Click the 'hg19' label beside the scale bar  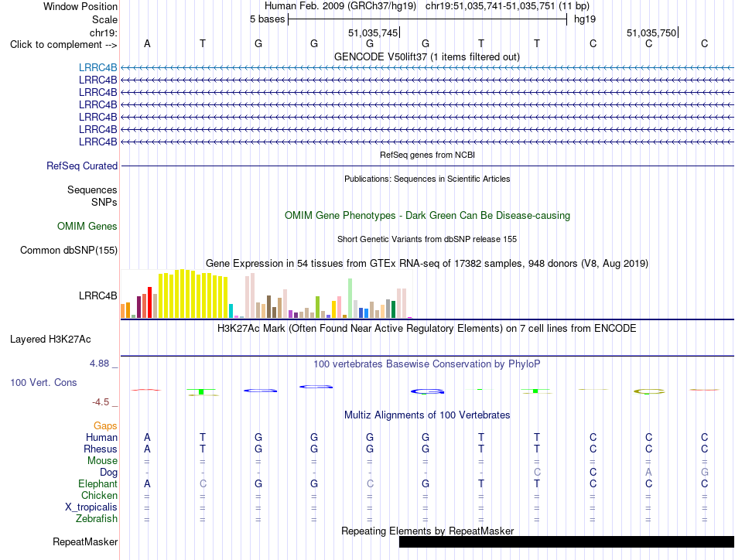tap(585, 19)
